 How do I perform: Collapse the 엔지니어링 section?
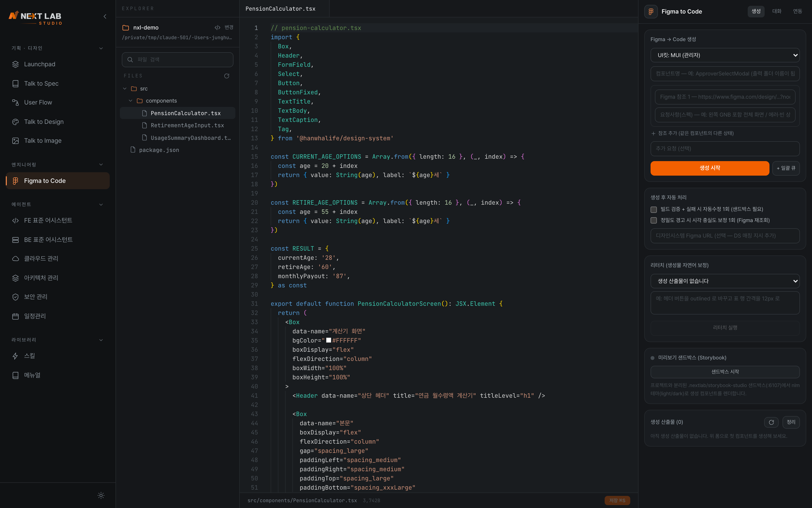tap(101, 165)
